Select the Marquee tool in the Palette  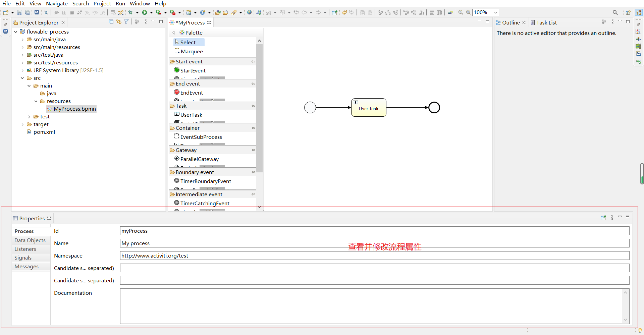point(192,51)
